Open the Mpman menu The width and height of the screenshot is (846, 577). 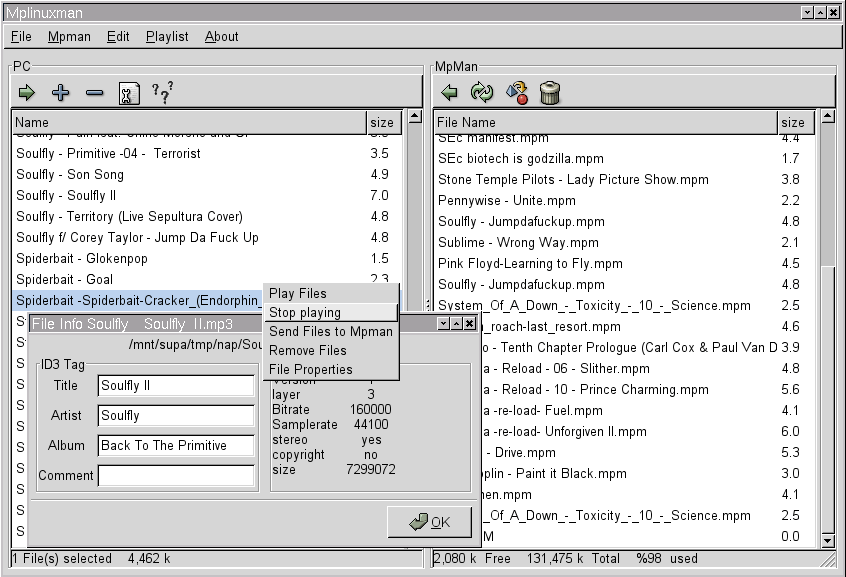coord(69,36)
